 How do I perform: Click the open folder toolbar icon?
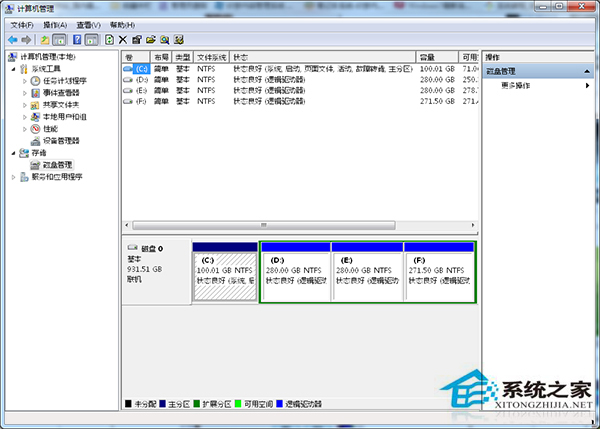coord(151,39)
